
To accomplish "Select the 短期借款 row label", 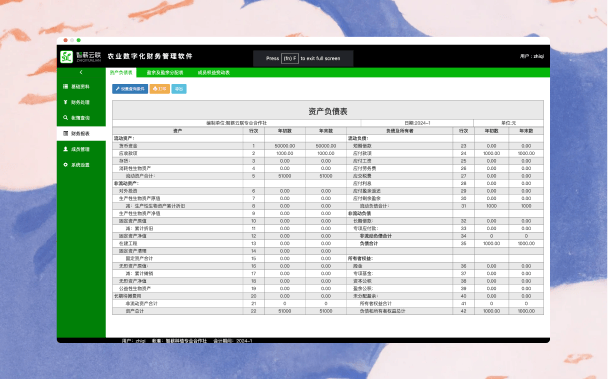I will pos(362,146).
